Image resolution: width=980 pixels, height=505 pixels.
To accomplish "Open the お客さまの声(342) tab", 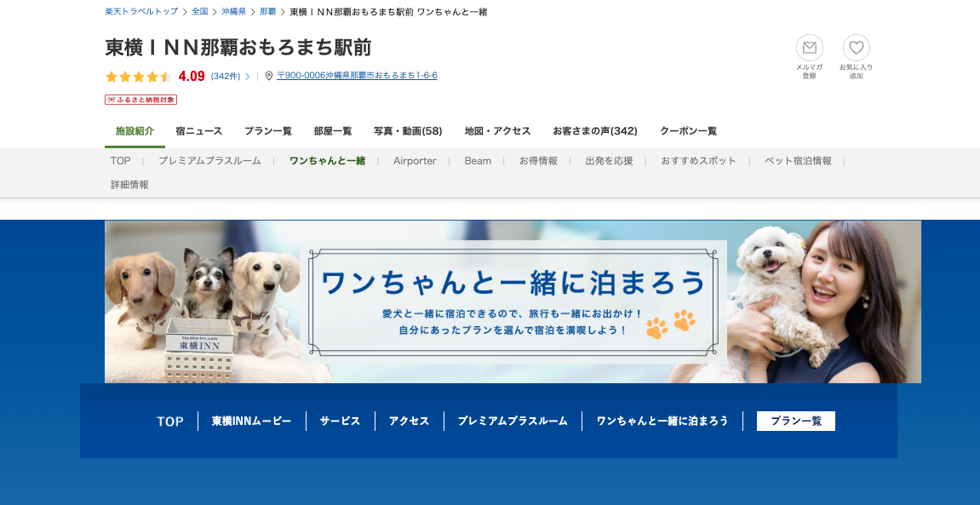I will tap(595, 131).
